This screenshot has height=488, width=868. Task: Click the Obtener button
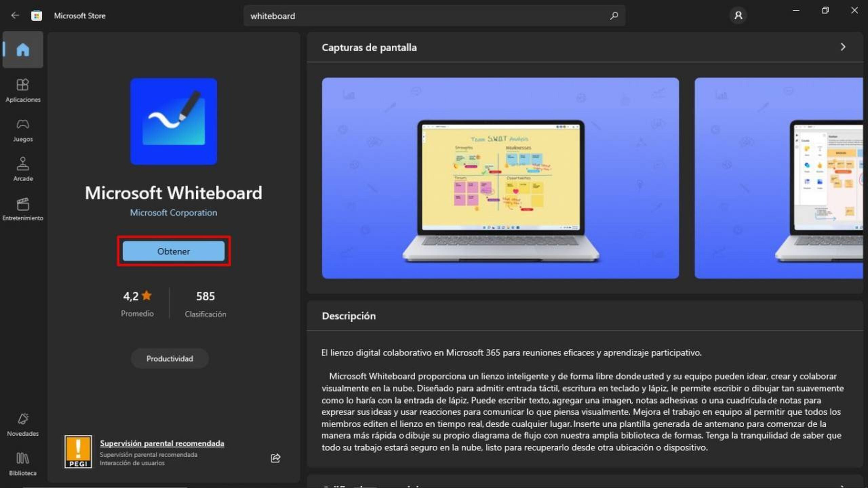174,251
